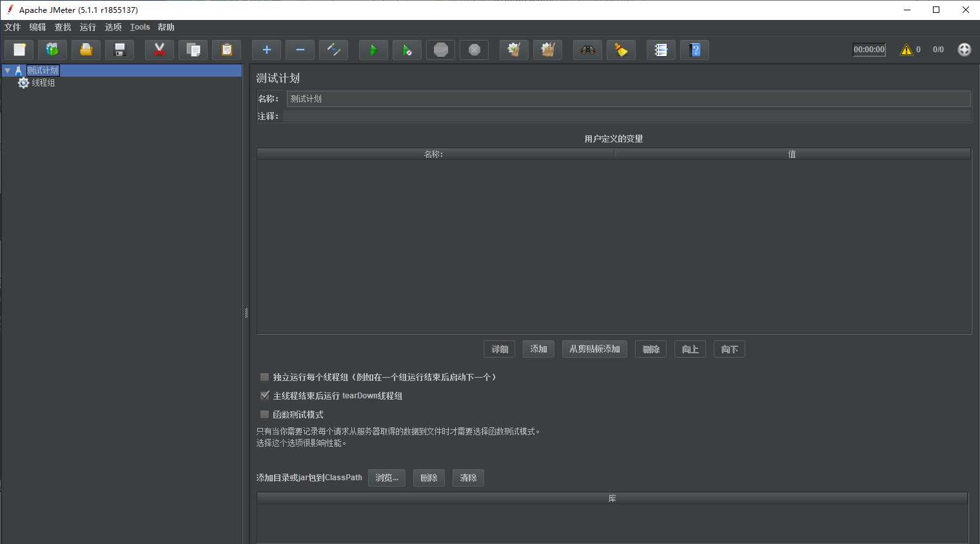Click the Stop test icon
The height and width of the screenshot is (544, 980).
[441, 50]
